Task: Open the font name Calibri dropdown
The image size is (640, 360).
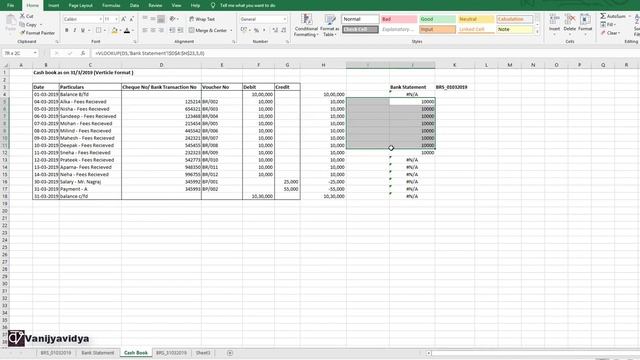Action: [x=100, y=19]
